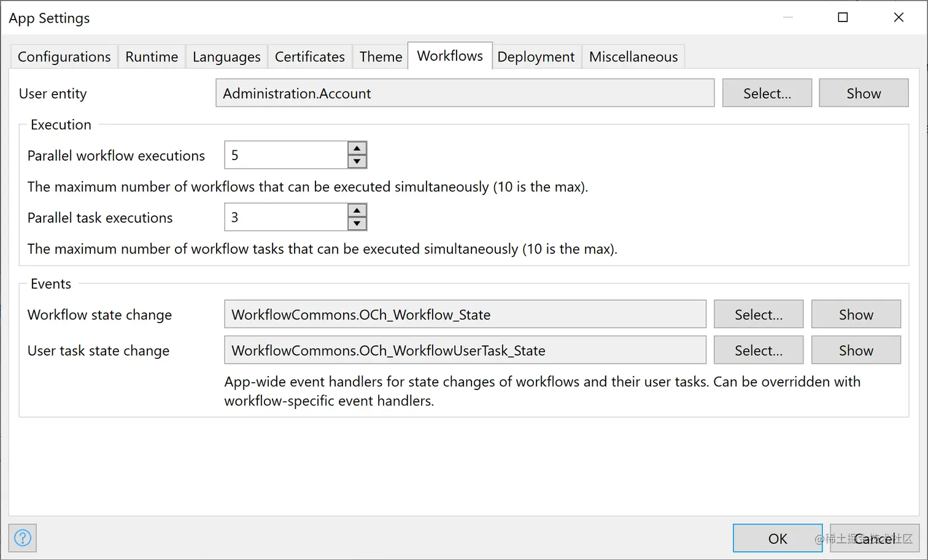Maximize the App Settings window

coord(843,17)
